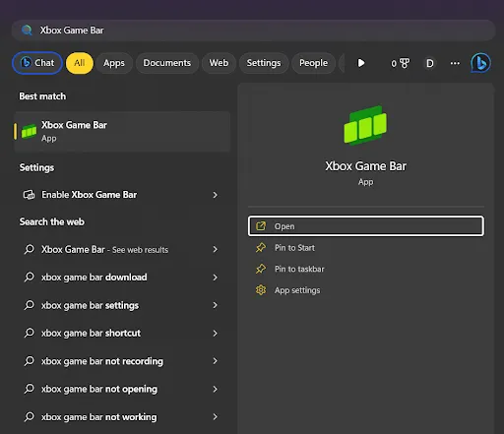Click xbox game bar not opening suggestion
Screen dimensions: 504x434
122,389
